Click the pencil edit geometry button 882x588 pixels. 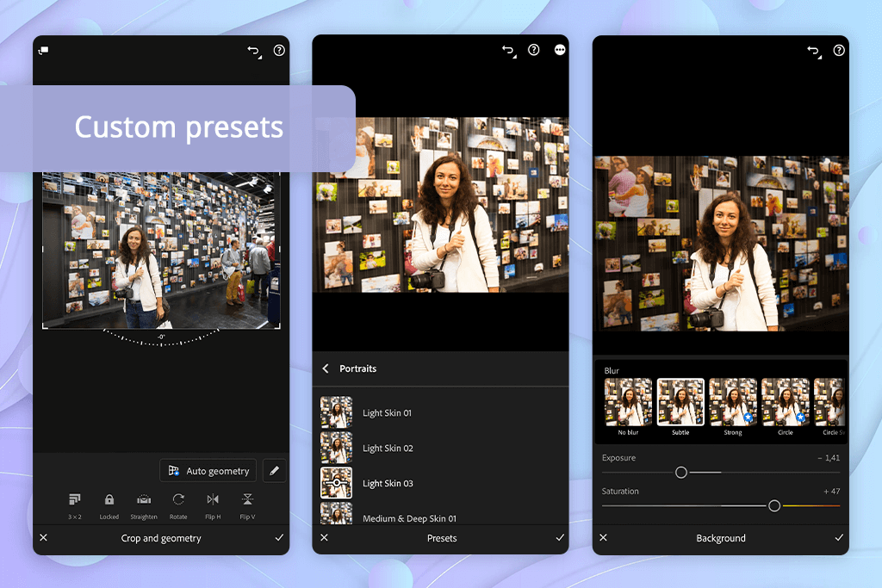[275, 471]
